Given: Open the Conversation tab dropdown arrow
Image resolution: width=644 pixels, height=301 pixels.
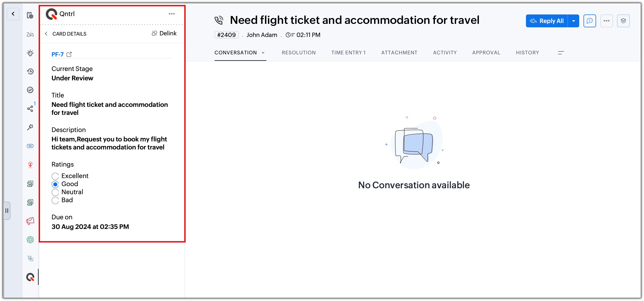Looking at the screenshot, I should 263,53.
